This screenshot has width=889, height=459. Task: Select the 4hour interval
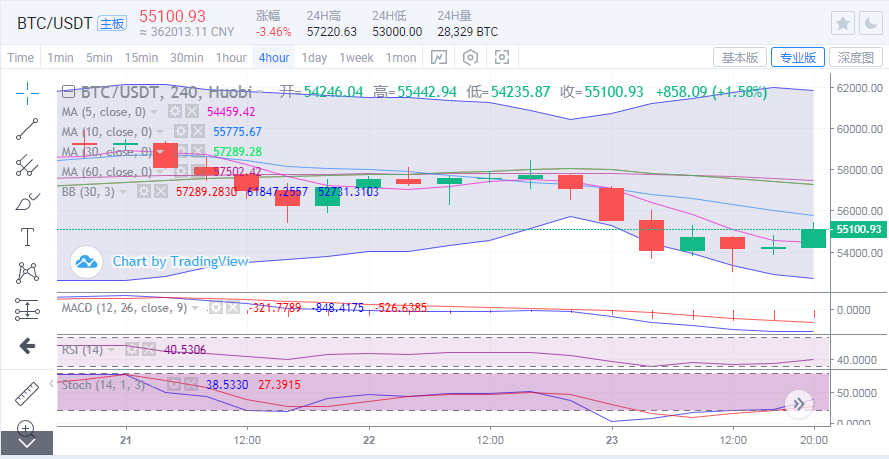click(x=274, y=57)
